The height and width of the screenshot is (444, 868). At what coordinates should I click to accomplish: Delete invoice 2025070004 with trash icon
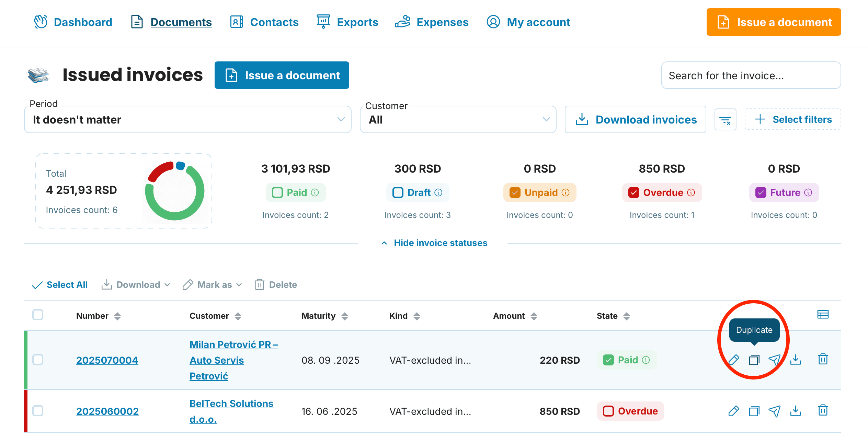pyautogui.click(x=823, y=359)
